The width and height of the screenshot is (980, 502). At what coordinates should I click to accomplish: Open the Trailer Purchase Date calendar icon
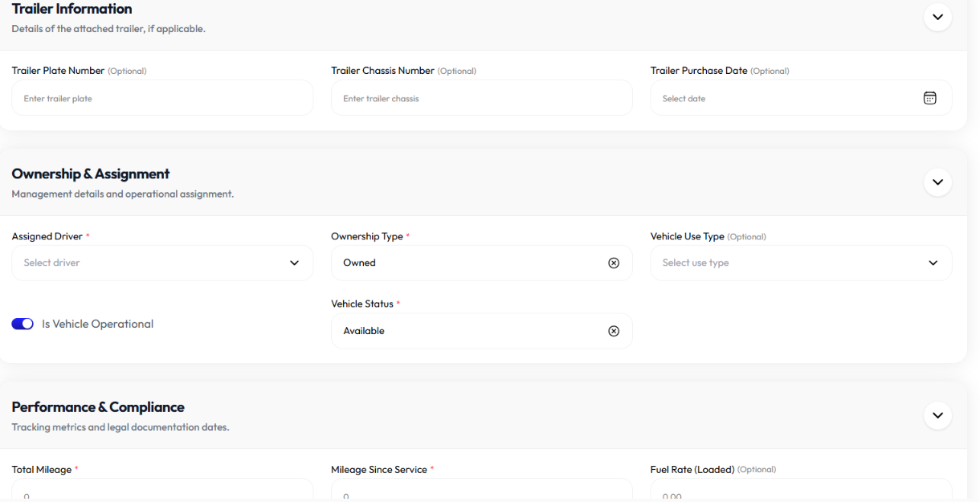pyautogui.click(x=929, y=98)
